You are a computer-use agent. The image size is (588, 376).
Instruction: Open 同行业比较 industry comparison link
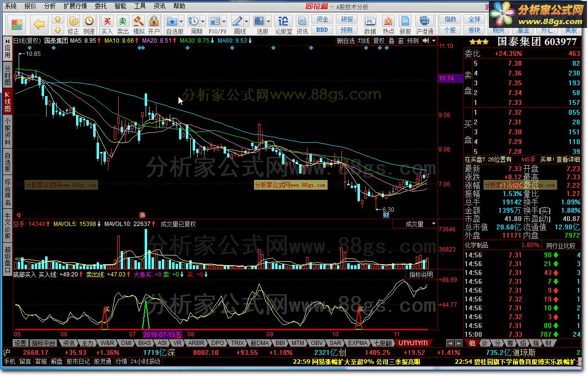click(561, 246)
